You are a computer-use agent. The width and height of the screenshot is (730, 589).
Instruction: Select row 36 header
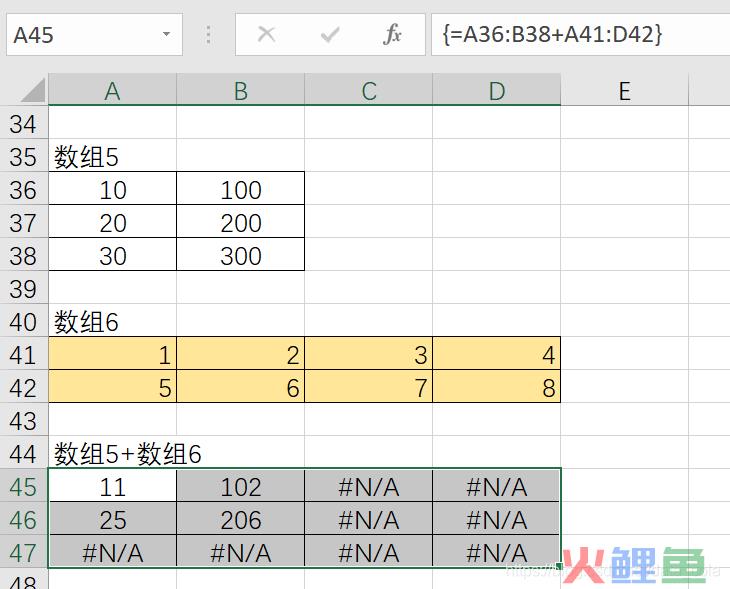(x=24, y=190)
